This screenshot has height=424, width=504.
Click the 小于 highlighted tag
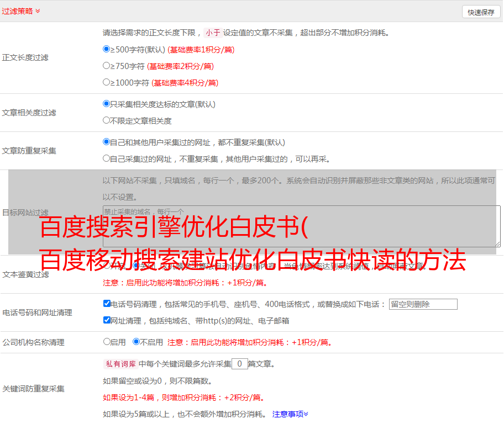213,33
